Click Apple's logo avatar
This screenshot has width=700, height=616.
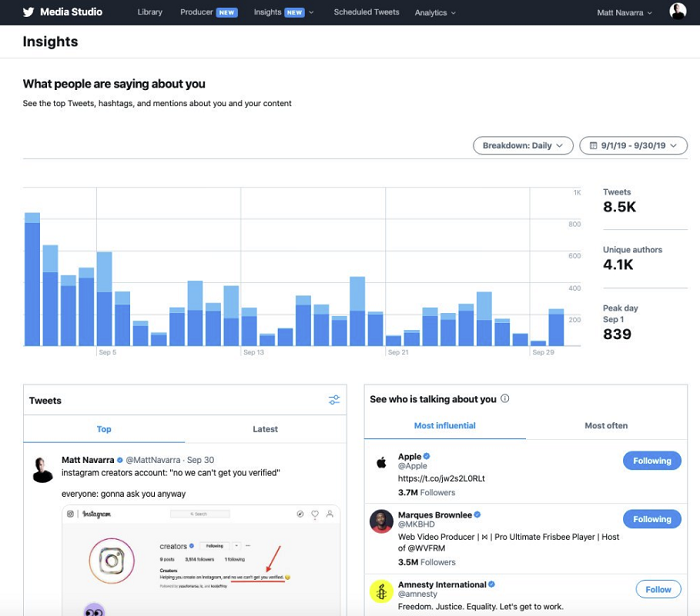(x=381, y=462)
